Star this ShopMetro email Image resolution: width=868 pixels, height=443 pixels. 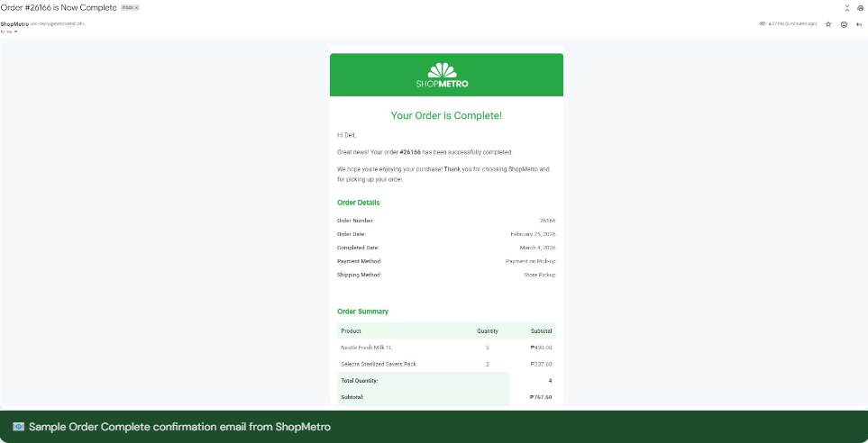(828, 24)
